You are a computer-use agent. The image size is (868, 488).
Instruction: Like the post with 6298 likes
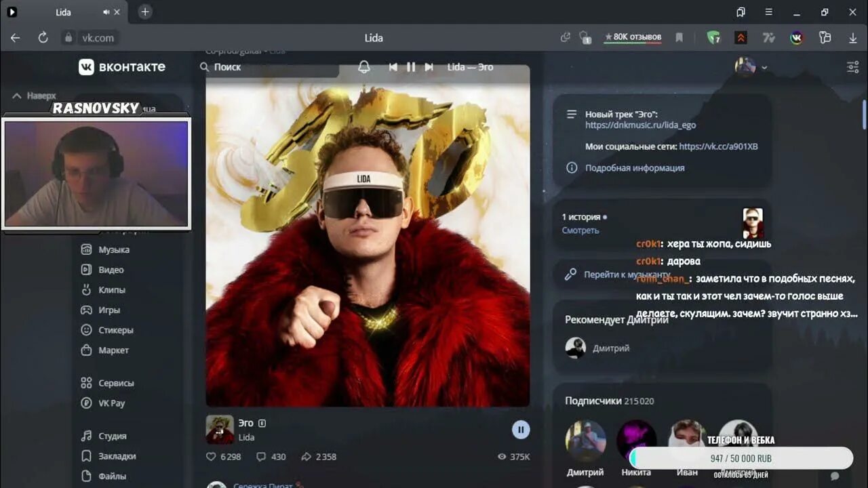[224, 457]
